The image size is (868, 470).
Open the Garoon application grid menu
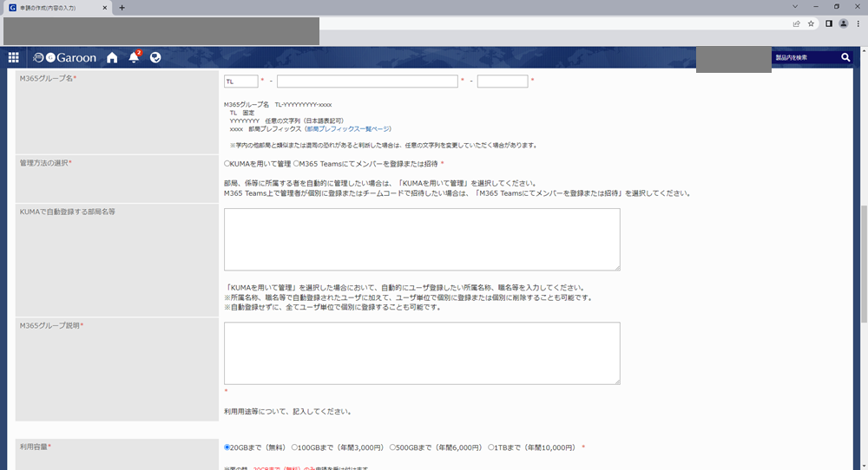tap(13, 57)
